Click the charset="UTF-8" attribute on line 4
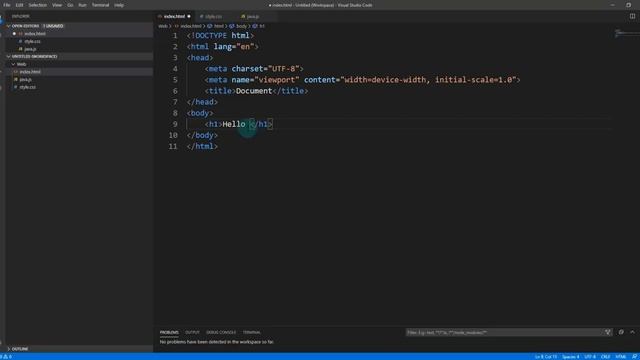 click(265, 69)
